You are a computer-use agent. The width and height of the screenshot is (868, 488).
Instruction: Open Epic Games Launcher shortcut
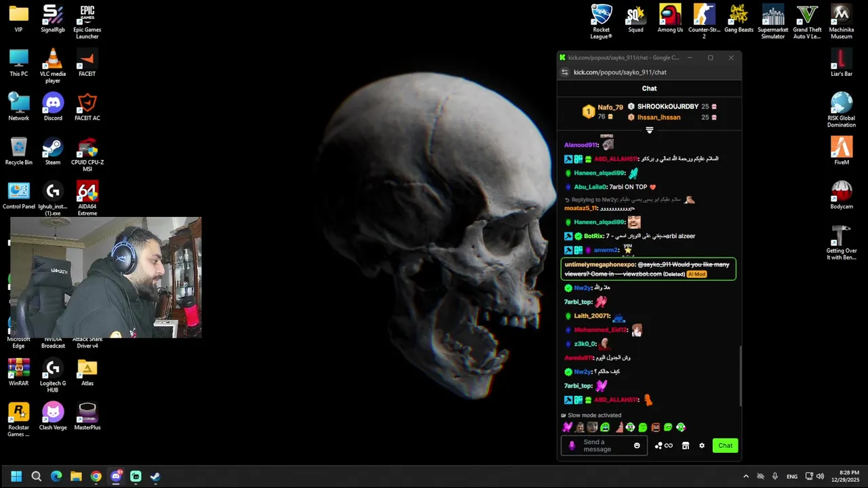click(x=87, y=21)
